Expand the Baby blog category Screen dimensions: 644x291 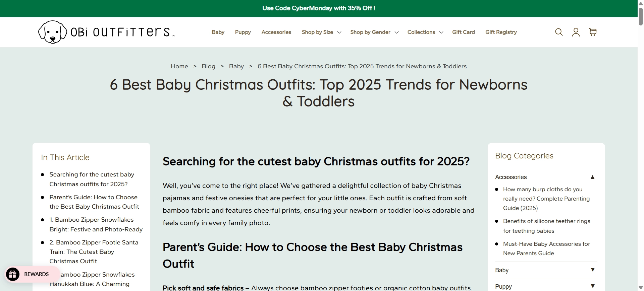tap(592, 270)
